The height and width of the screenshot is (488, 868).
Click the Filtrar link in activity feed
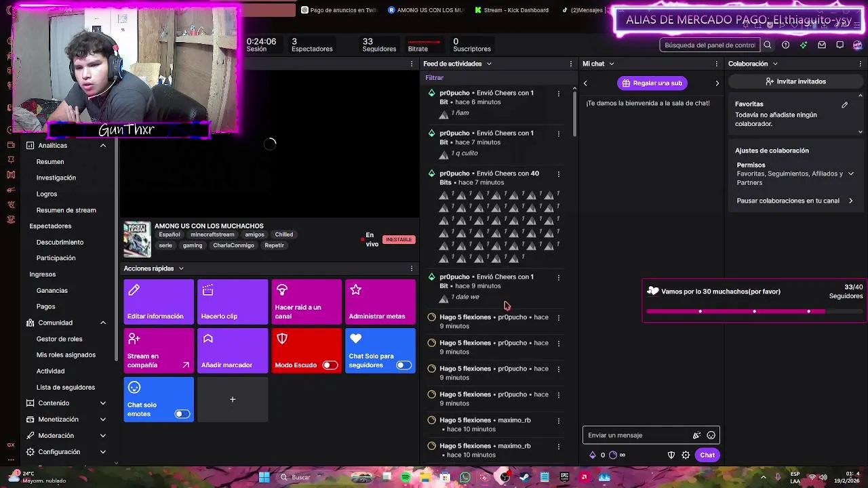(x=434, y=78)
